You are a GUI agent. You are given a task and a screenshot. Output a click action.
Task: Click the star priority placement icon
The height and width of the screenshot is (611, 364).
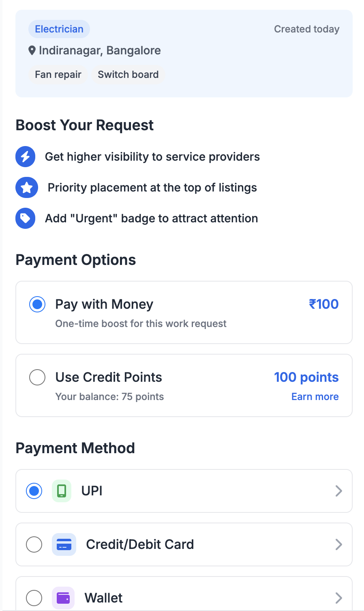27,187
